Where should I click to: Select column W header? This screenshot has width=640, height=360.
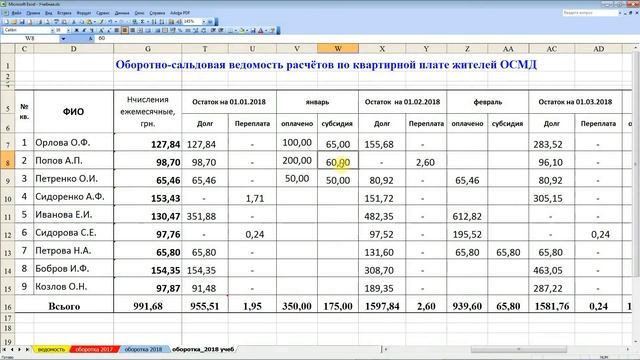[x=338, y=49]
